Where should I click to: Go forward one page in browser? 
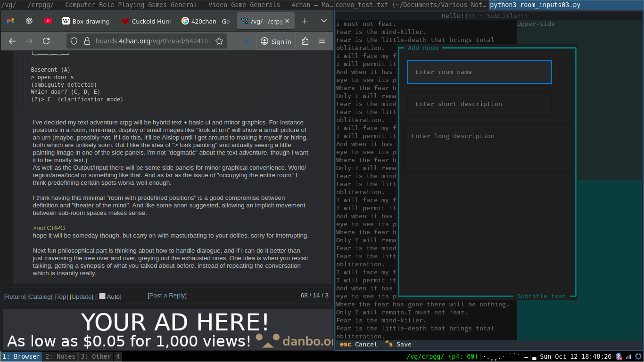[29, 41]
